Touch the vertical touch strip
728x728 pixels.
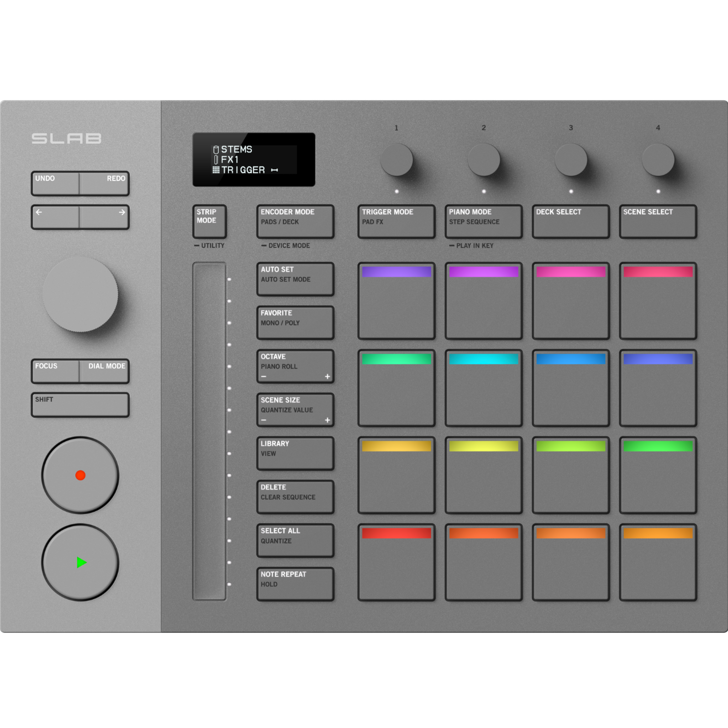pos(209,431)
